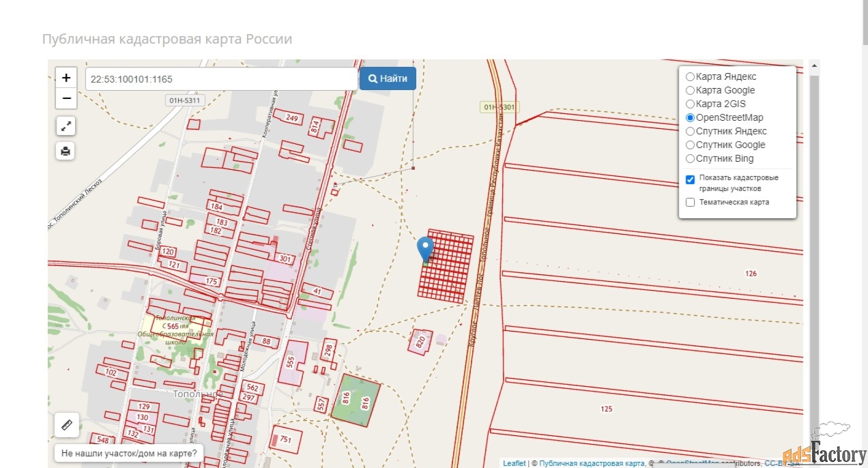Viewport: 868px width, 468px height.
Task: Click parcel label 562 on map
Action: click(252, 387)
